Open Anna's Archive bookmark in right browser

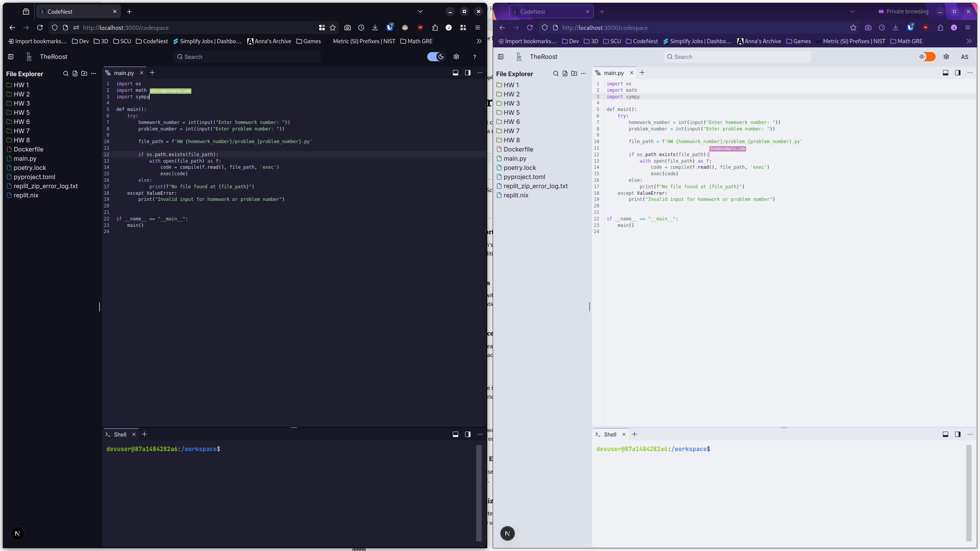click(x=759, y=41)
